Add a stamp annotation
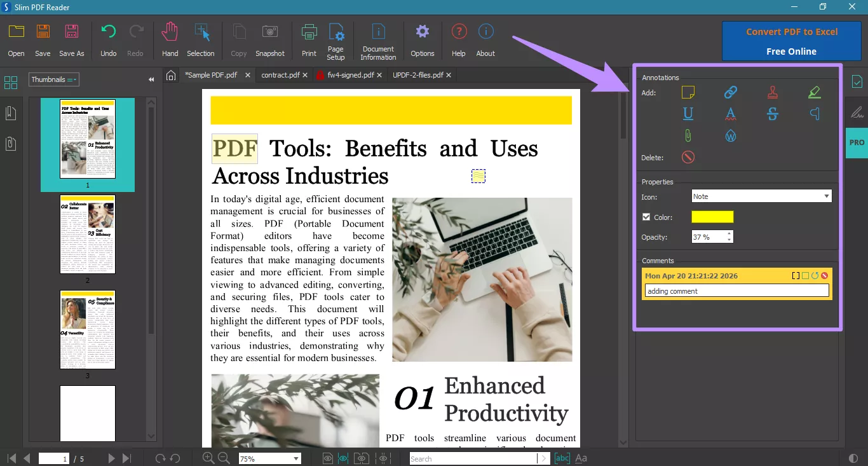Image resolution: width=868 pixels, height=466 pixels. point(772,92)
